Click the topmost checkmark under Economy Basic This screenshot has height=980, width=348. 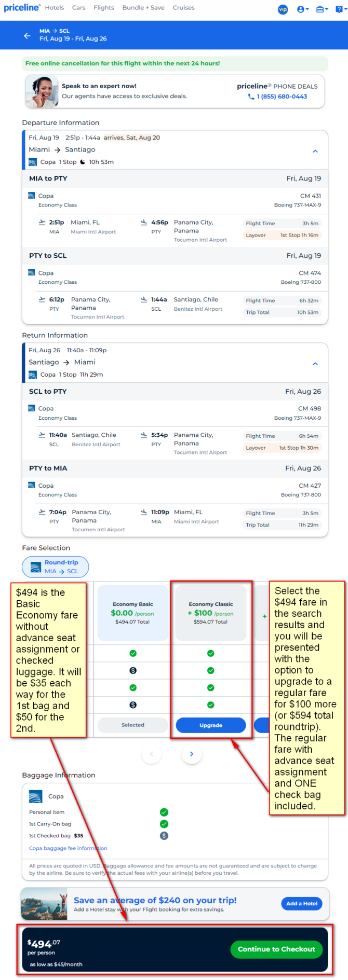[x=133, y=653]
